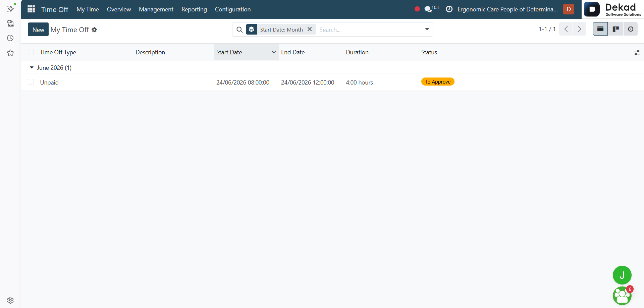
Task: Go to previous page of records
Action: pyautogui.click(x=566, y=29)
